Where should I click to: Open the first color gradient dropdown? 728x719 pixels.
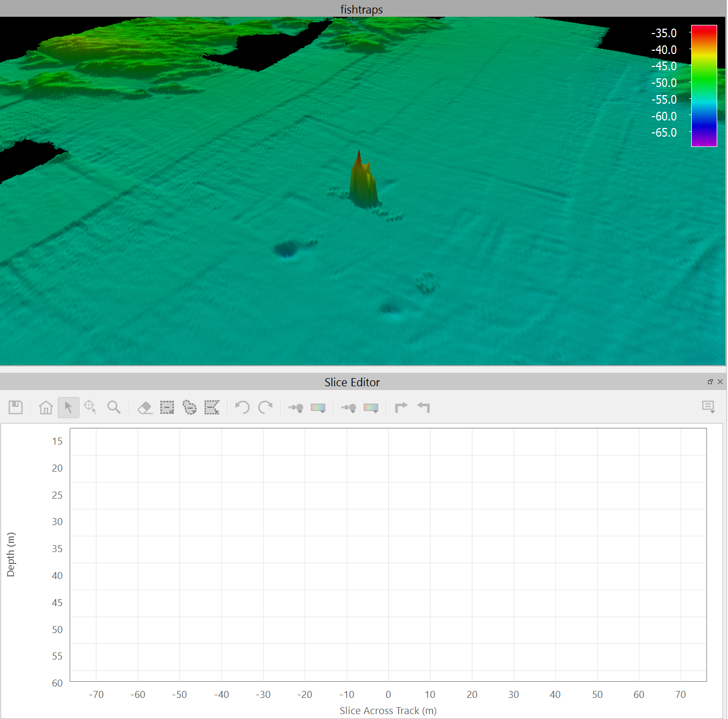[318, 408]
